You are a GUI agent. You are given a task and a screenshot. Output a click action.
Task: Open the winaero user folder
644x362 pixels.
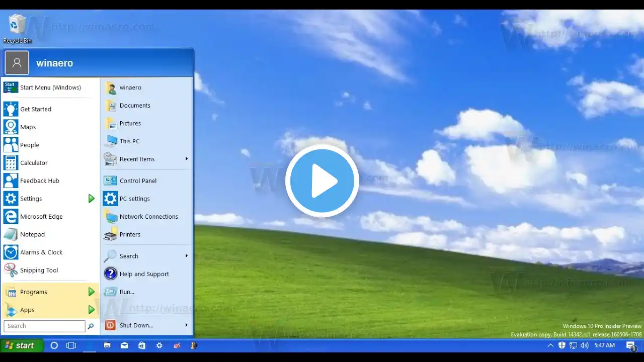pos(147,87)
